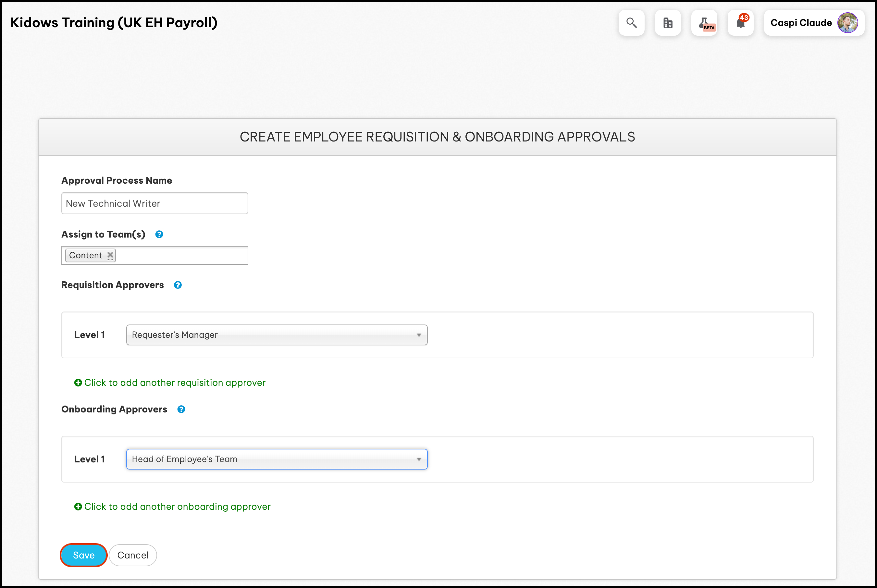Click the green plus icon for onboarding approver

tap(78, 507)
